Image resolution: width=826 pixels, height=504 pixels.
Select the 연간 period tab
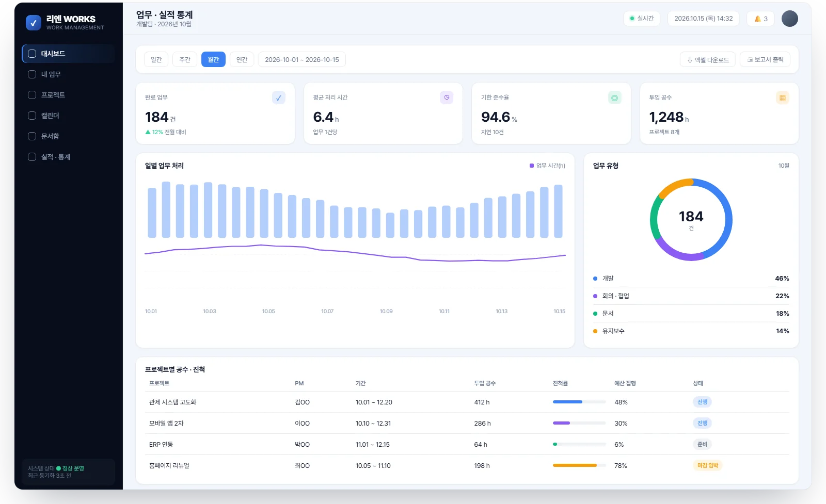[242, 59]
